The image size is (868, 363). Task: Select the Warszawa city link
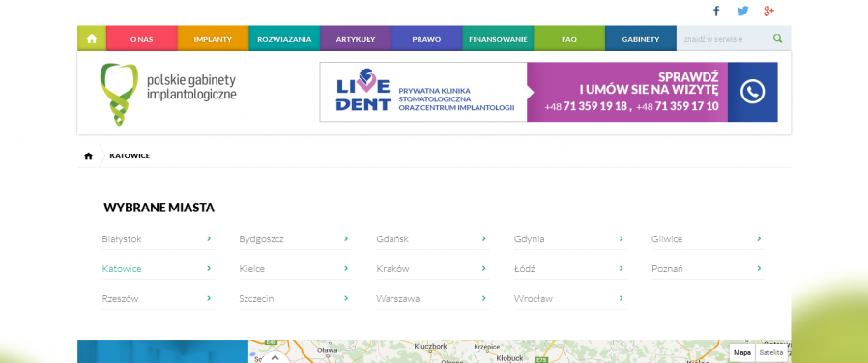tap(398, 299)
